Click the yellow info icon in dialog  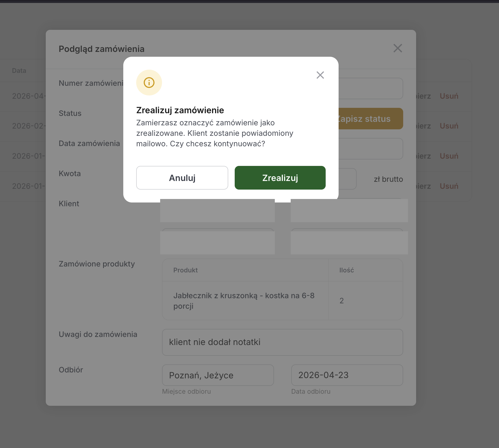point(149,83)
